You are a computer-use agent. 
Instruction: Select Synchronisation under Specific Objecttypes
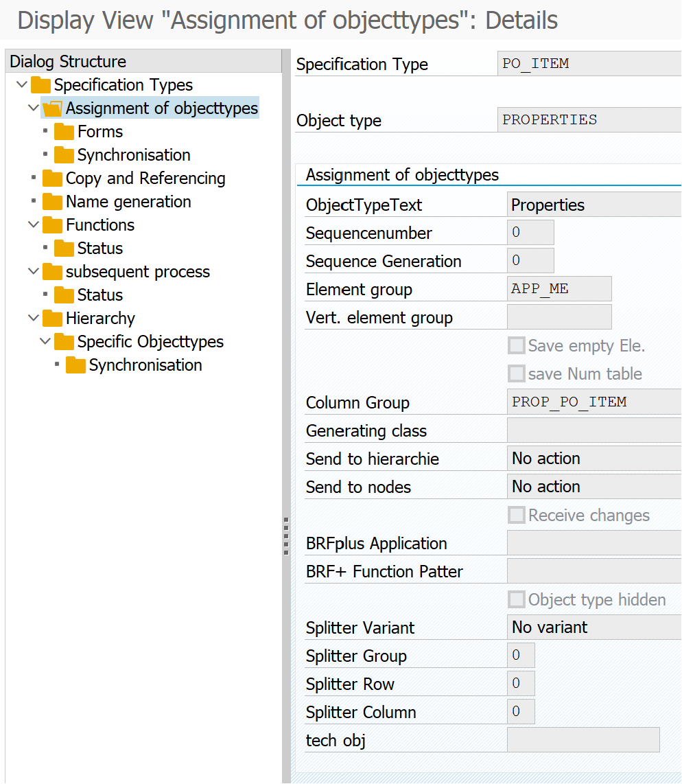145,365
